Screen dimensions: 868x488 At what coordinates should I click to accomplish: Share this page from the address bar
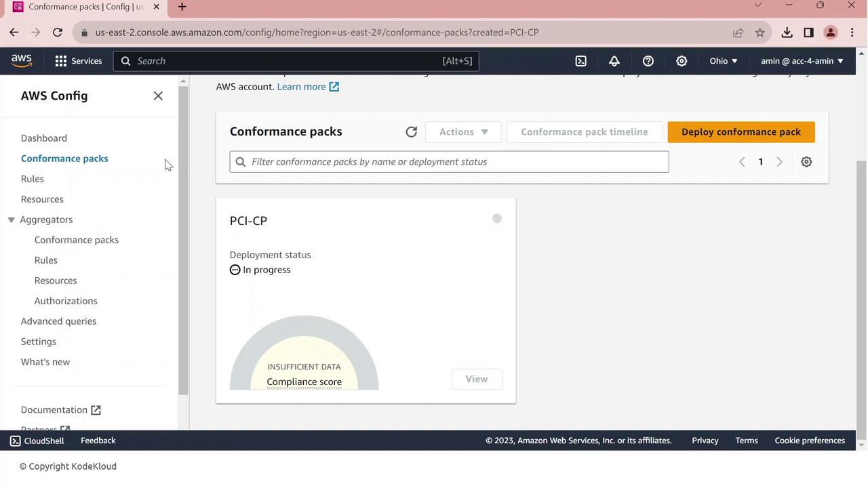click(x=738, y=33)
